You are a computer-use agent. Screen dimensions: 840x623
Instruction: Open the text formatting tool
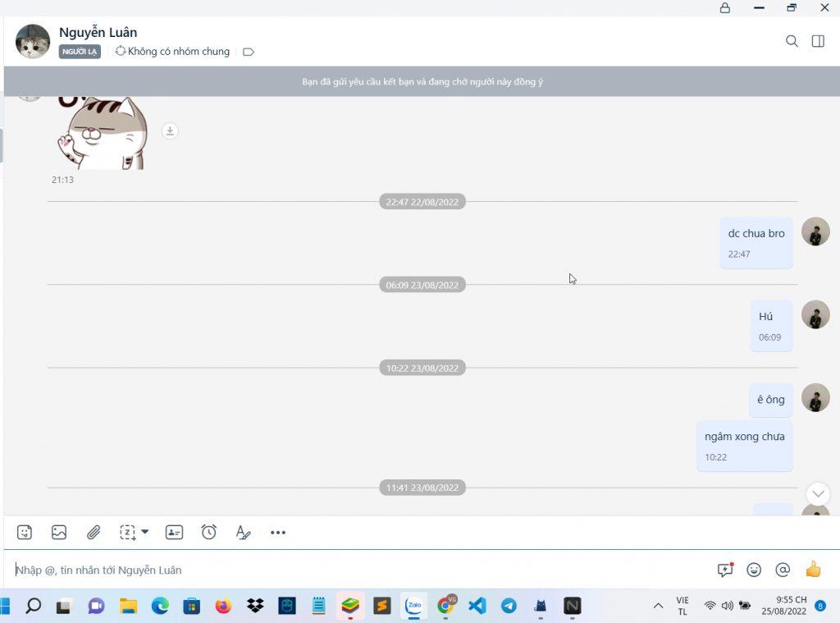(x=243, y=532)
